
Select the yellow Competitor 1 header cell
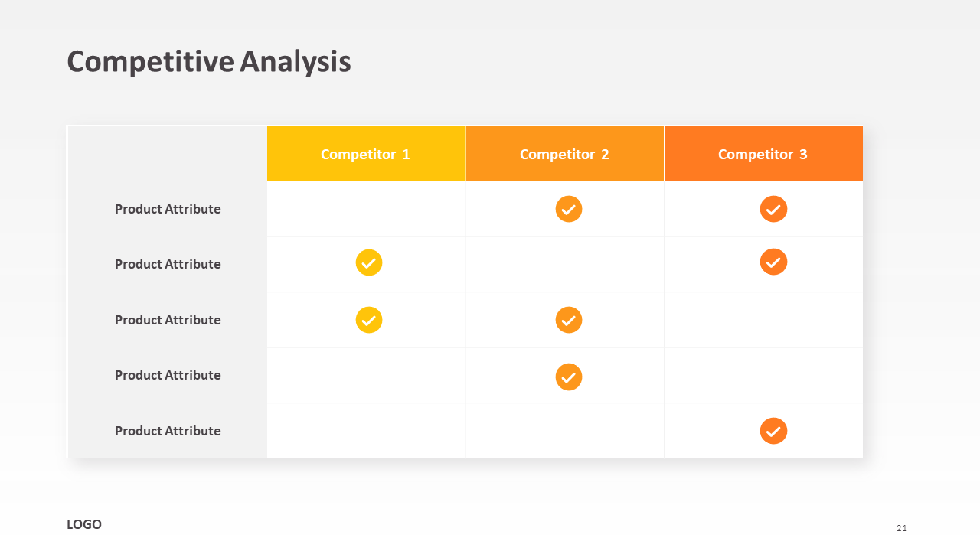coord(366,154)
